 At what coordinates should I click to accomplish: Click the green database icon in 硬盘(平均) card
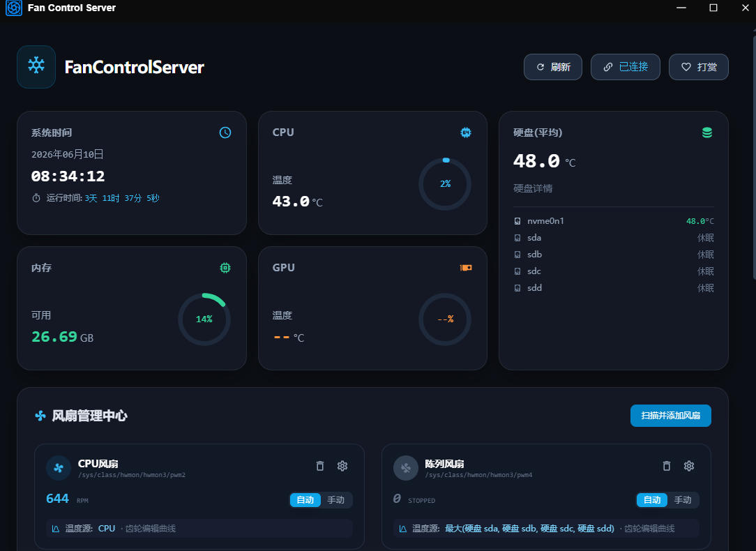pyautogui.click(x=706, y=133)
